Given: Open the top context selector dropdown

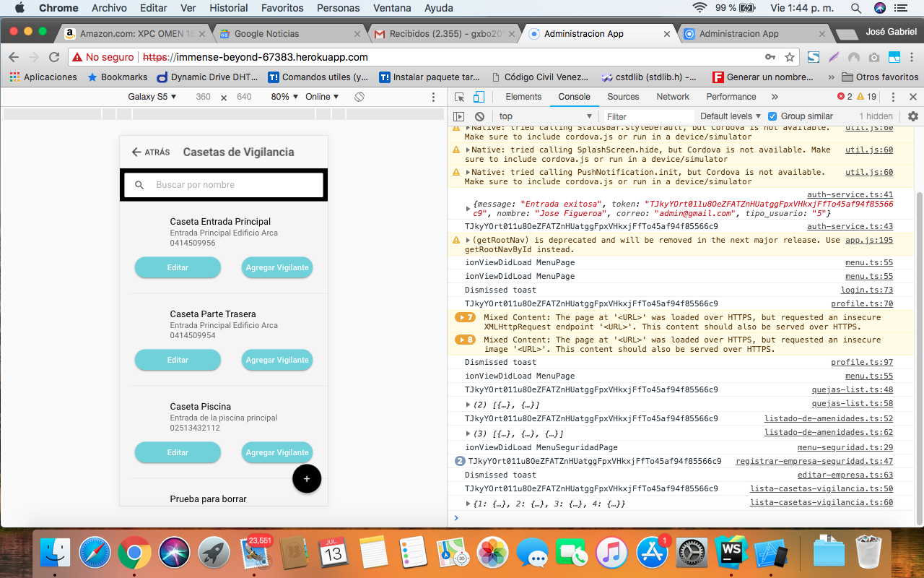Looking at the screenshot, I should click(x=545, y=116).
